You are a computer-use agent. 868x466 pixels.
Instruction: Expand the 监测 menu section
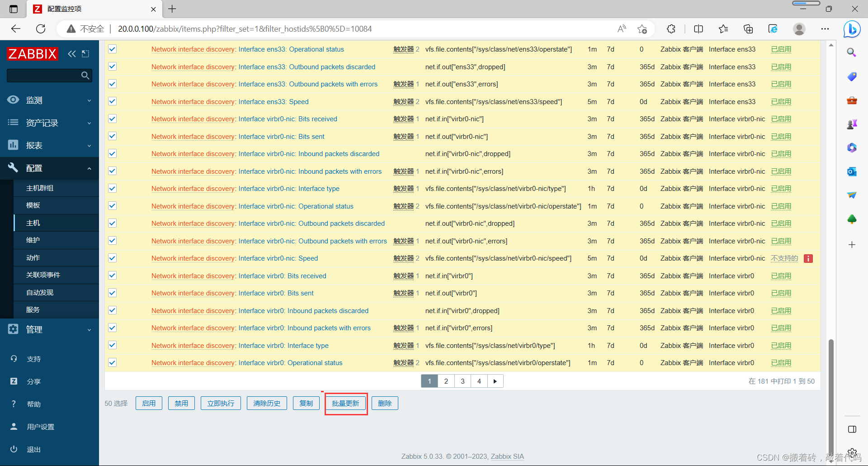(x=49, y=100)
